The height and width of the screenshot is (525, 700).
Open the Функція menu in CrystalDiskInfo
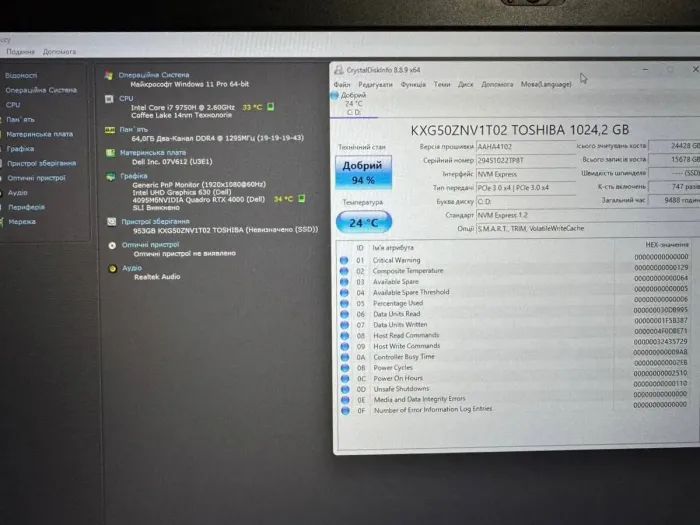coord(413,85)
